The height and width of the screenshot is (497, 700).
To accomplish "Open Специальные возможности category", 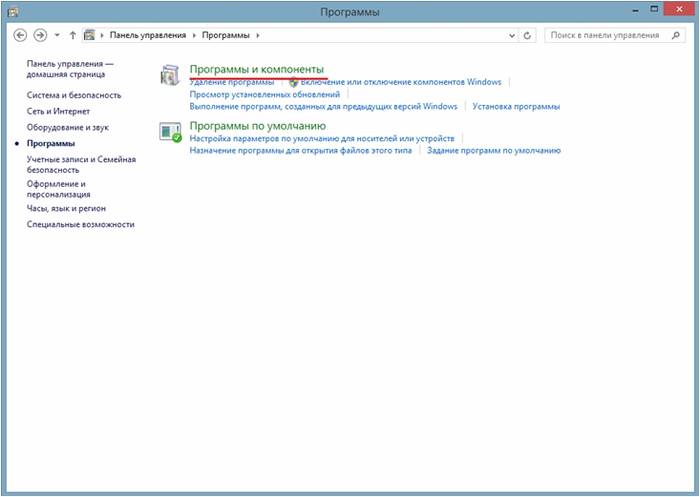I will pos(80,225).
